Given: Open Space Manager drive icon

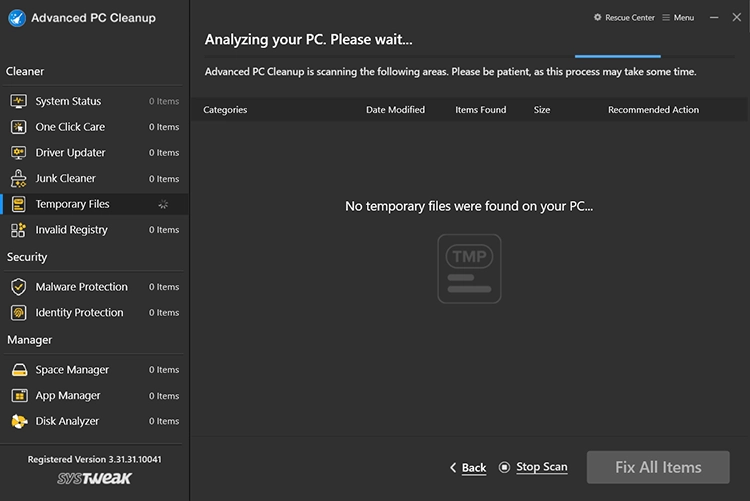Looking at the screenshot, I should (x=18, y=370).
